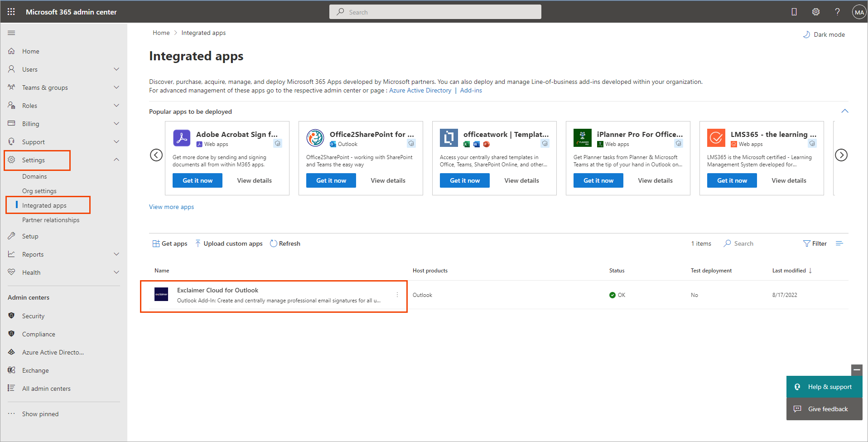
Task: Click the LMS365 app icon
Action: tap(716, 138)
